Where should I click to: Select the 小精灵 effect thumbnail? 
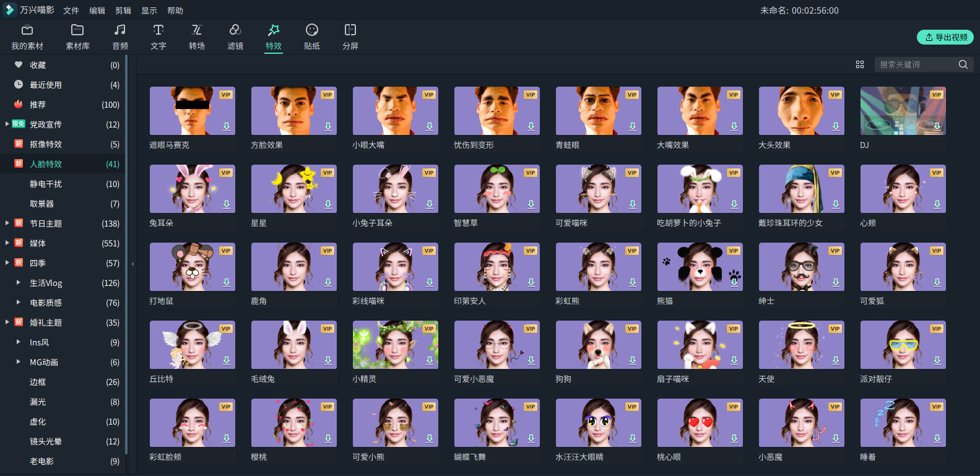[x=396, y=345]
